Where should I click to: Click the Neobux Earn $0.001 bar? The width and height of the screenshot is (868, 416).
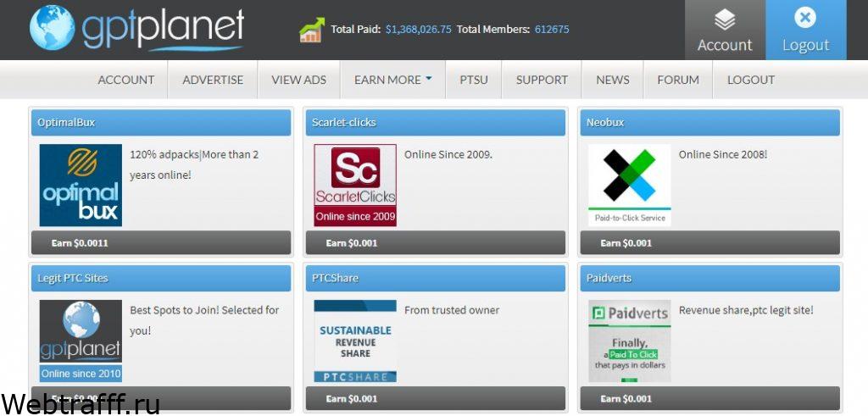coord(710,243)
